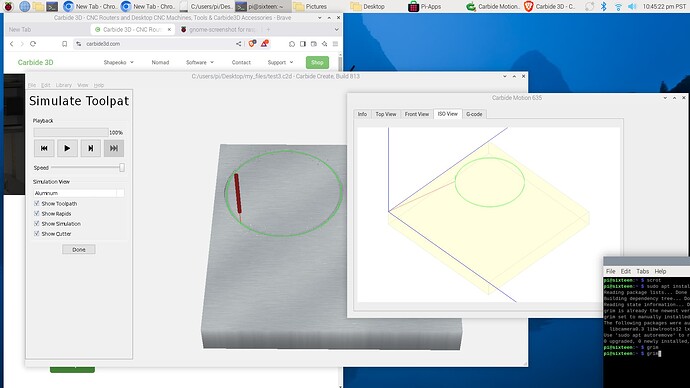Launch the web browser globe icon
This screenshot has width=690, height=388.
click(x=25, y=6)
